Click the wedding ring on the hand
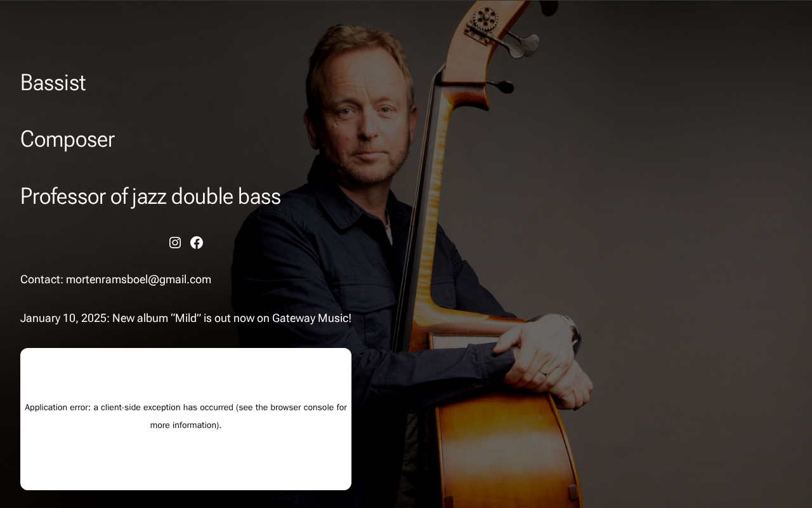Image resolution: width=812 pixels, height=508 pixels. click(543, 373)
